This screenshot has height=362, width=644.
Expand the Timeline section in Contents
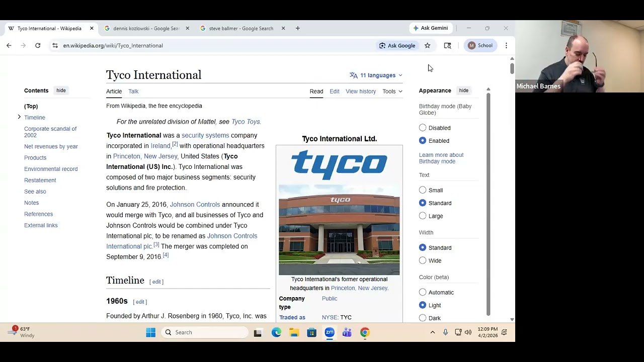(x=19, y=117)
